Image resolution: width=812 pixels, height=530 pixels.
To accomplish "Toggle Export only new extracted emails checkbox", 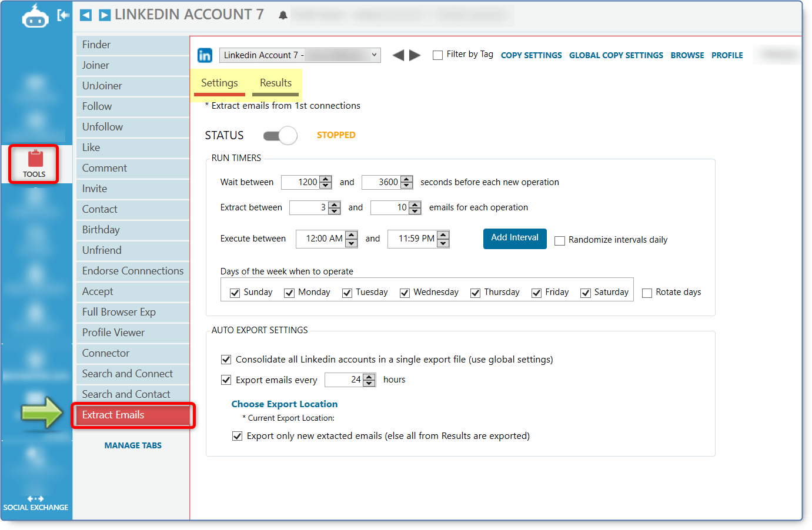I will click(x=237, y=436).
